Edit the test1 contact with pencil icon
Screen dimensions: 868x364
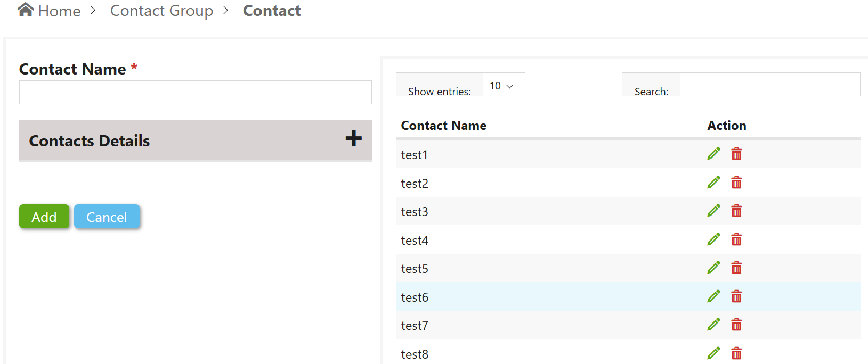click(713, 154)
